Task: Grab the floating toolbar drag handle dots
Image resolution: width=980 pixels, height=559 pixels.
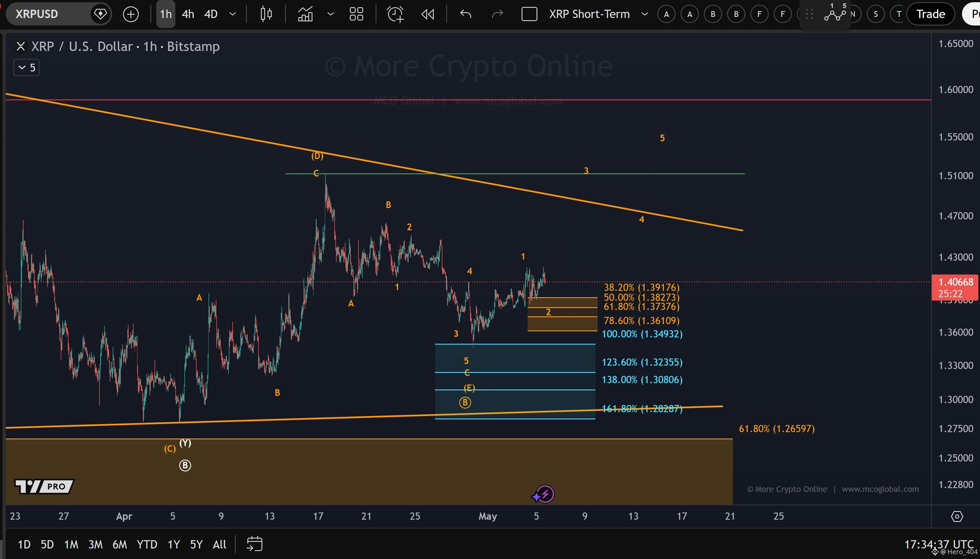Action: [809, 14]
